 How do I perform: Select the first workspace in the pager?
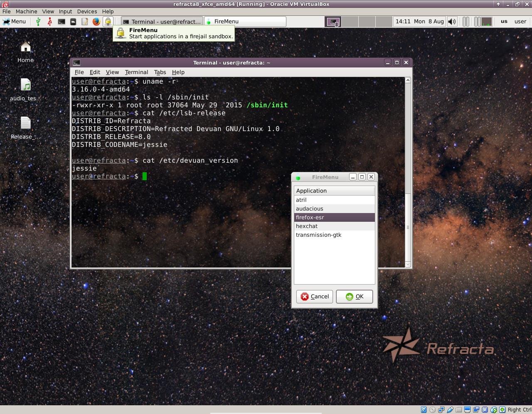(x=333, y=22)
